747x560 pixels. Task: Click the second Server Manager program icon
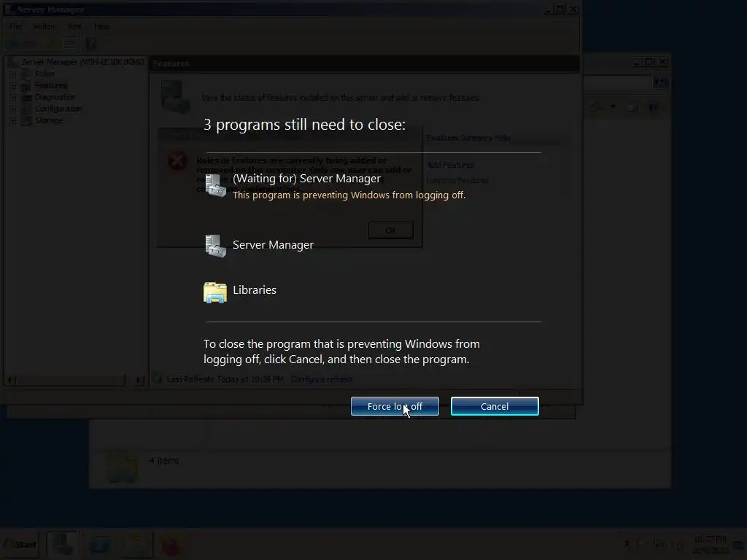pyautogui.click(x=215, y=246)
